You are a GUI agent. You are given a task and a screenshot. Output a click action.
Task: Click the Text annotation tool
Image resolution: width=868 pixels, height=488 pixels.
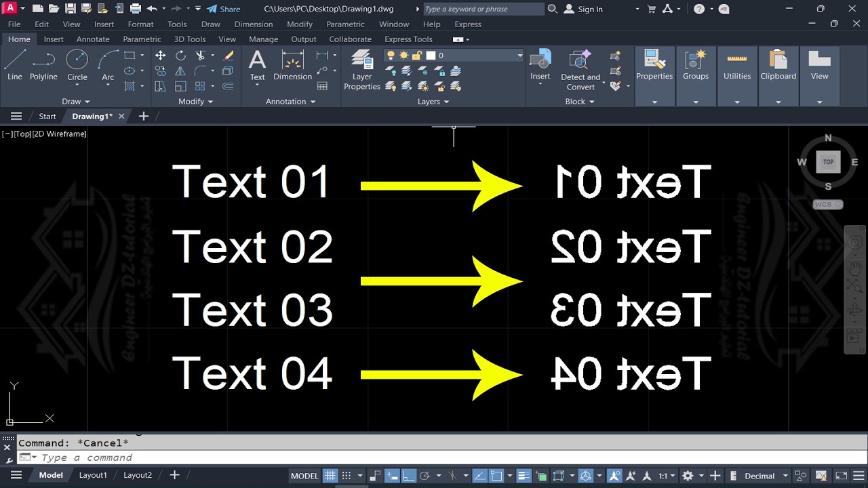257,66
